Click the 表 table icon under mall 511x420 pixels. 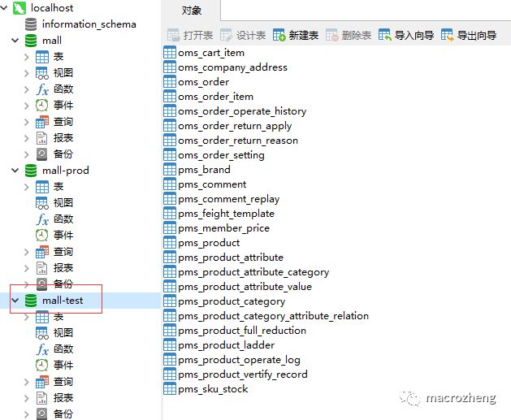tap(42, 57)
